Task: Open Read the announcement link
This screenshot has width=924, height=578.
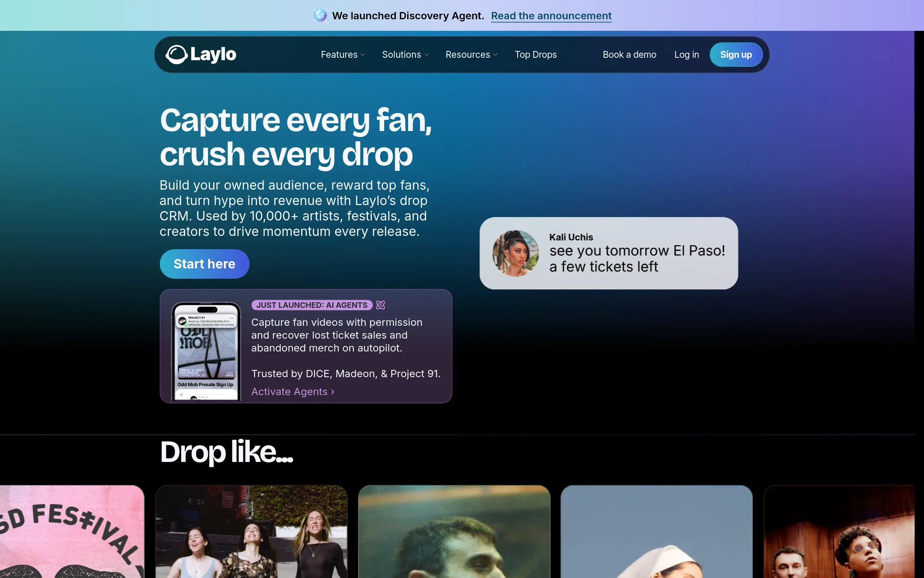Action: (551, 16)
